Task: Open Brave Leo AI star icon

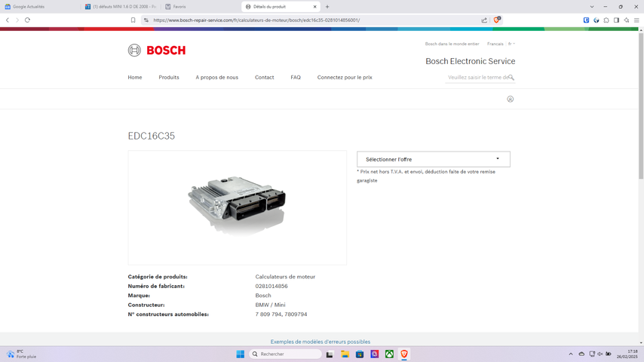Action: tap(627, 20)
